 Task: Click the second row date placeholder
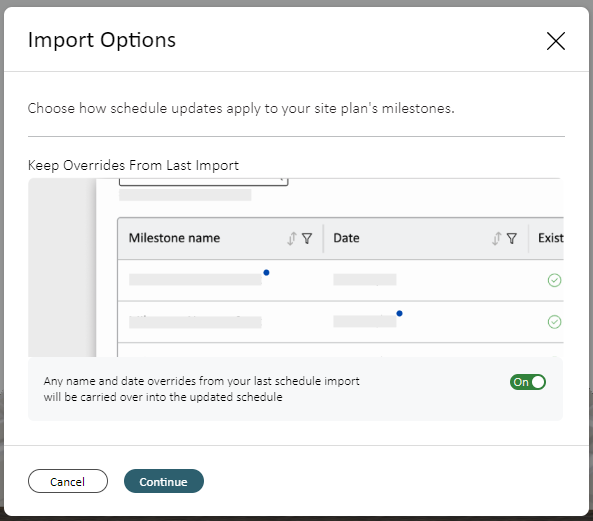[365, 321]
